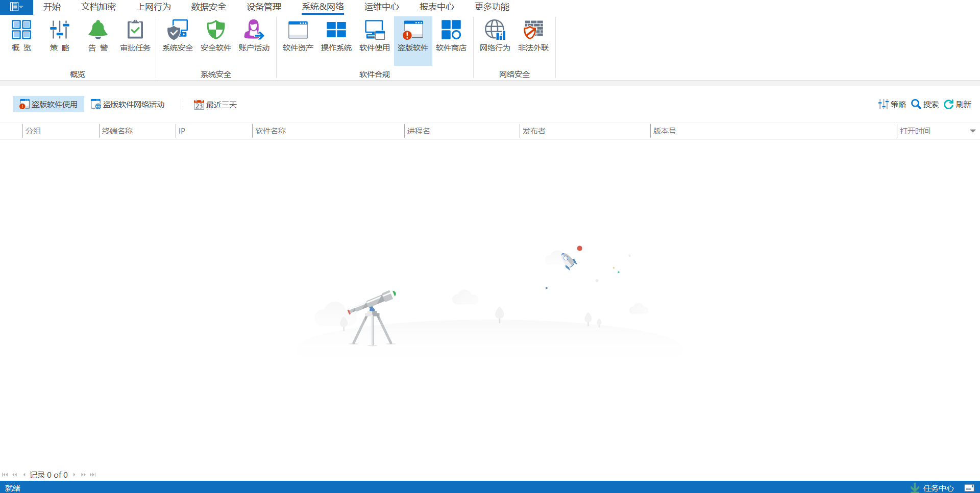Click the message icon in status bar
The width and height of the screenshot is (980, 493).
pyautogui.click(x=969, y=488)
